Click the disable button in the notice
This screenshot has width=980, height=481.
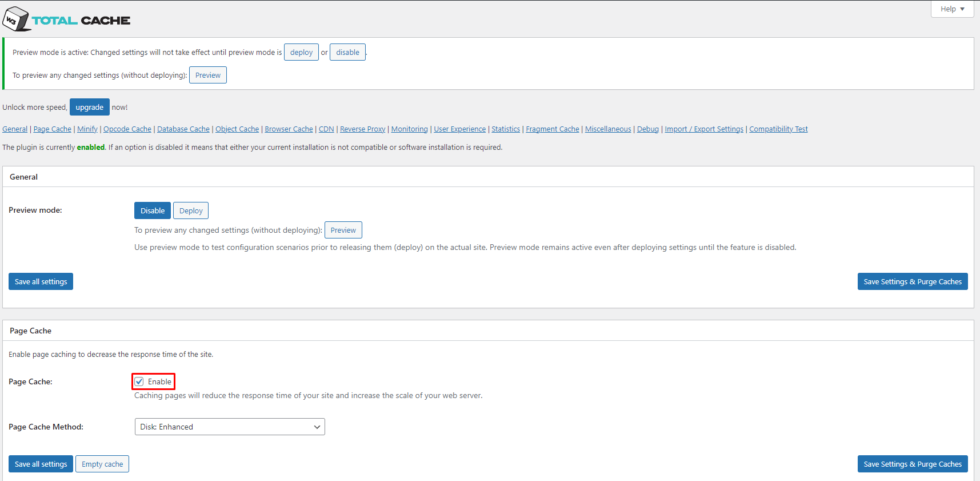point(347,53)
